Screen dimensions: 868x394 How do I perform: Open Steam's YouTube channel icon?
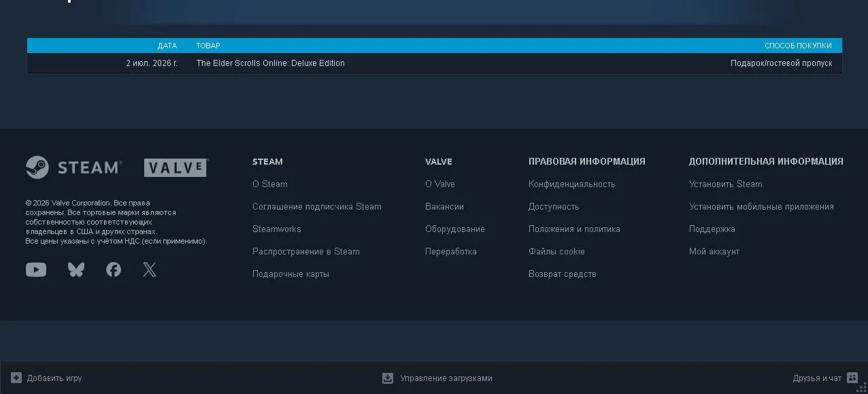36,269
